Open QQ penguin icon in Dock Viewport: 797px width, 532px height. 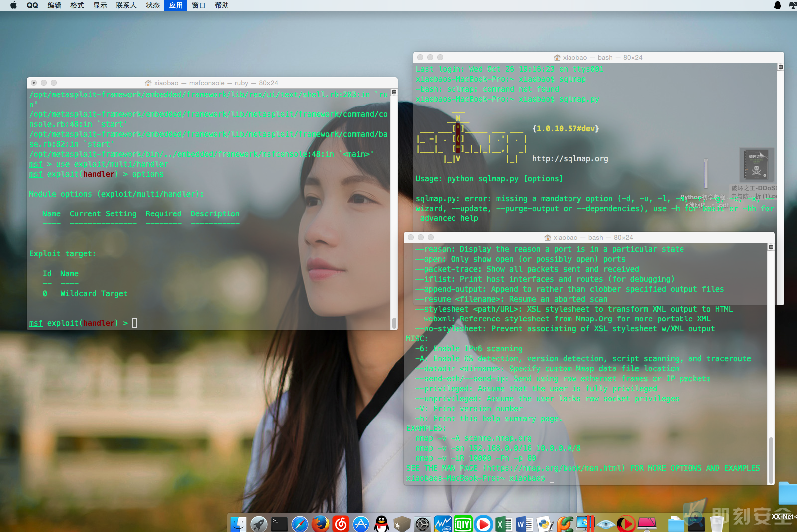point(381,524)
